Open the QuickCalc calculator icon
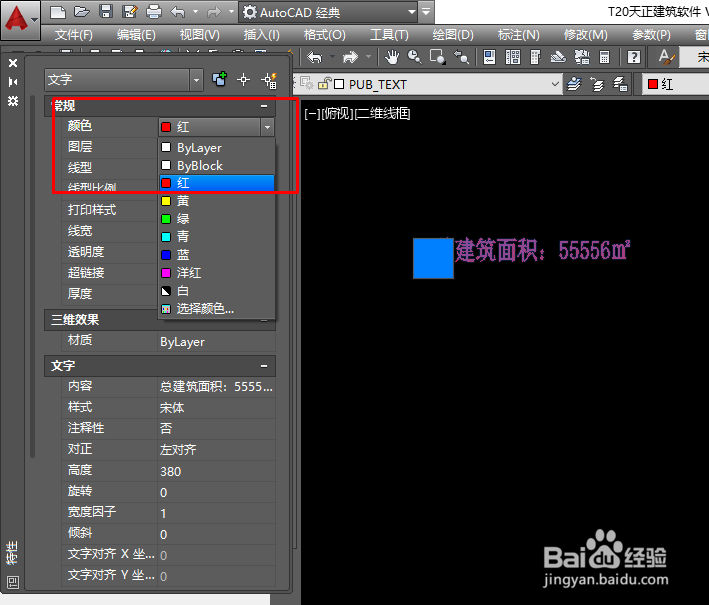 [604, 57]
